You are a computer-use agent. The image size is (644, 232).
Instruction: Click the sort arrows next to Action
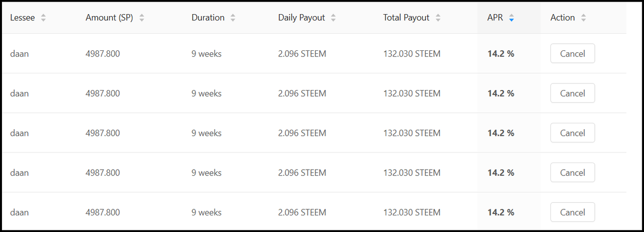click(584, 18)
